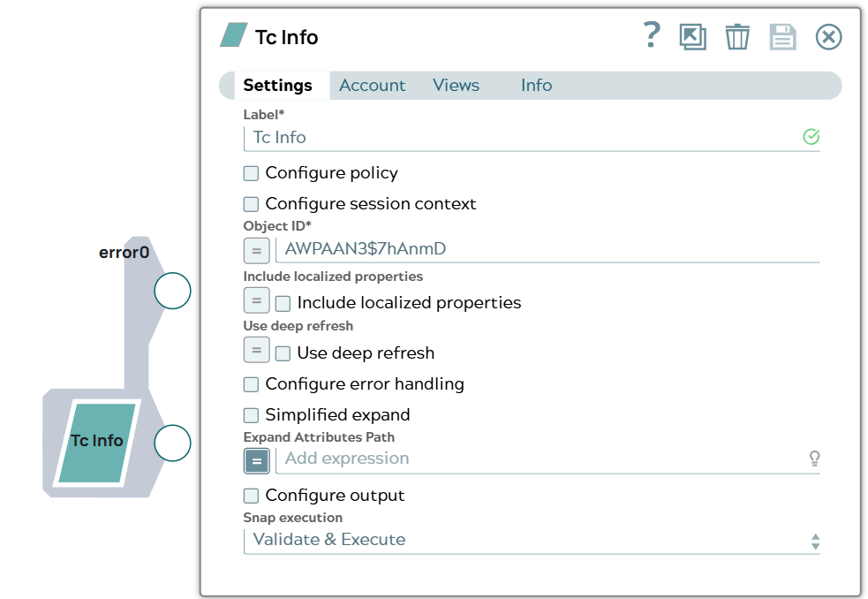Open the Views tab
868x599 pixels.
(x=456, y=86)
